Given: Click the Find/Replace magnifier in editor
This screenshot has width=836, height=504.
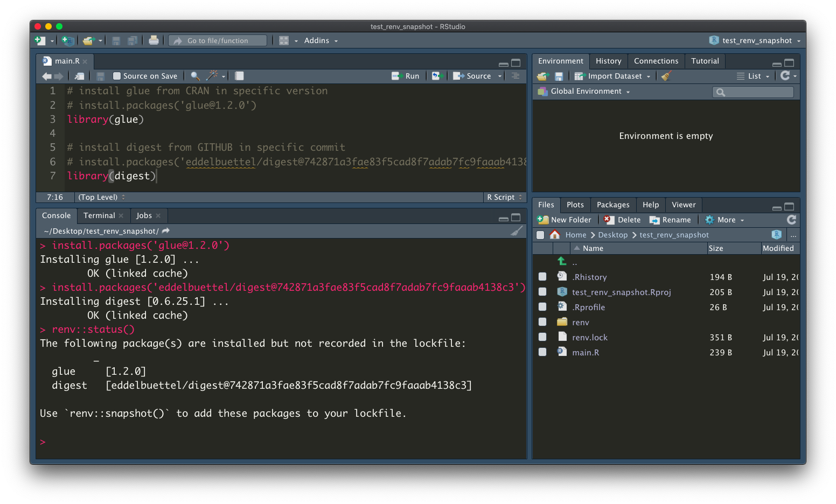Looking at the screenshot, I should [195, 76].
